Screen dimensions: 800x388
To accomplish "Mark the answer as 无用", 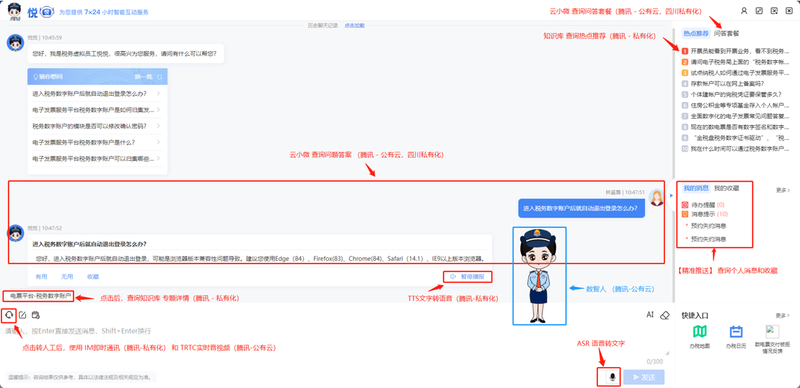I will click(x=67, y=277).
